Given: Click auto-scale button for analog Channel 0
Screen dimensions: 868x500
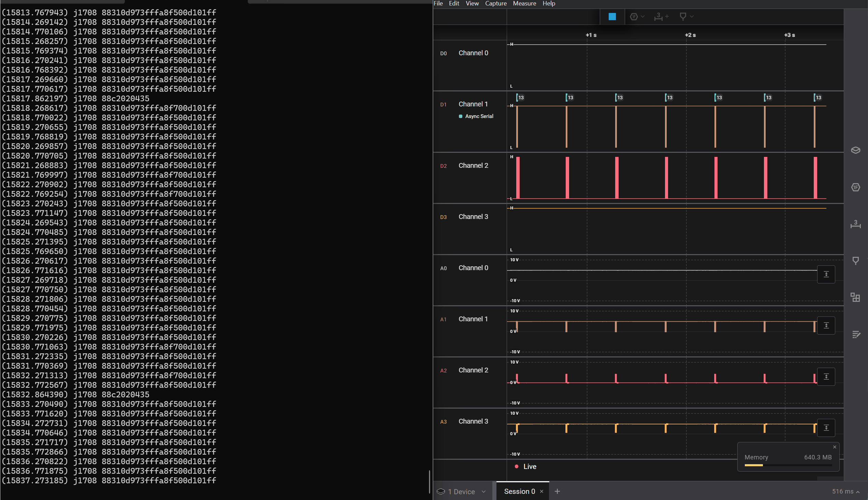Looking at the screenshot, I should click(826, 274).
